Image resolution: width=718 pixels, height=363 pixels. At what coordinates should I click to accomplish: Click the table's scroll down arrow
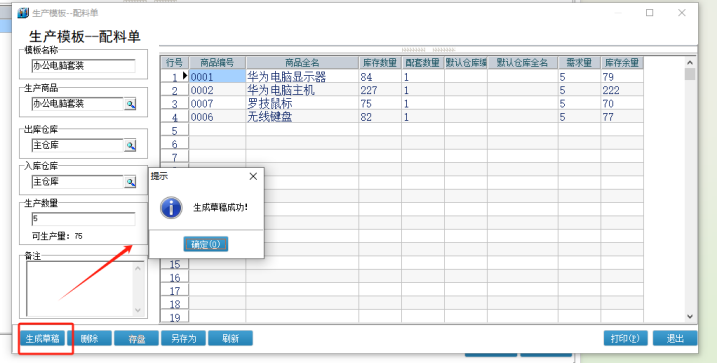click(690, 316)
